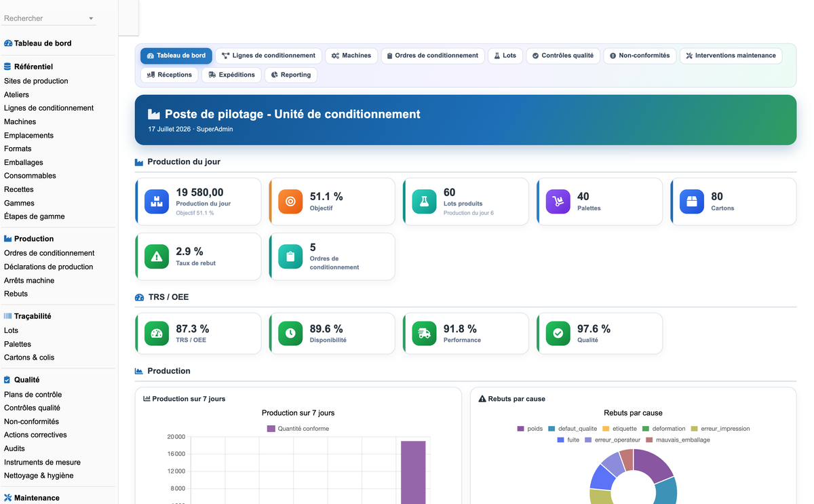Image resolution: width=814 pixels, height=504 pixels.
Task: Open Rebuts in the sidebar
Action: tap(16, 294)
